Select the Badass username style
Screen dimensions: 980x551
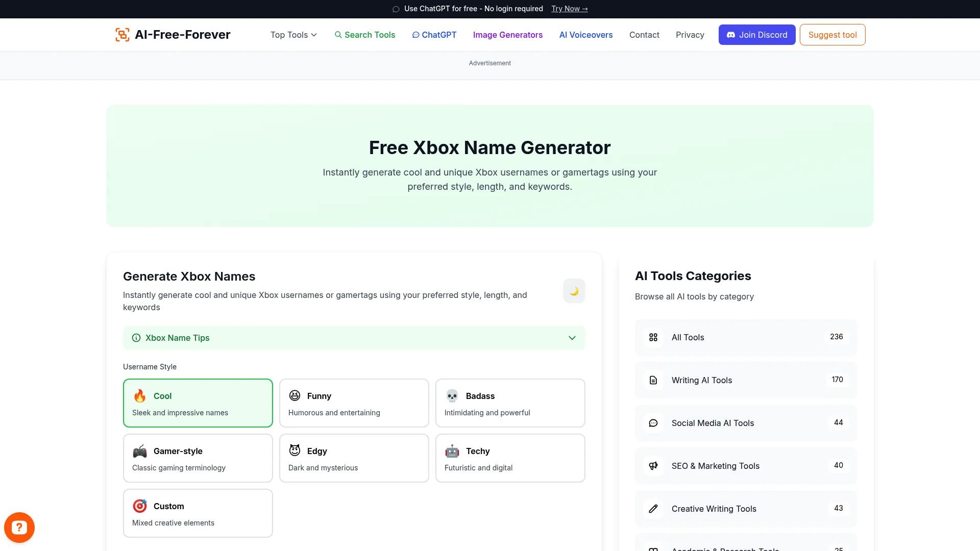(510, 403)
